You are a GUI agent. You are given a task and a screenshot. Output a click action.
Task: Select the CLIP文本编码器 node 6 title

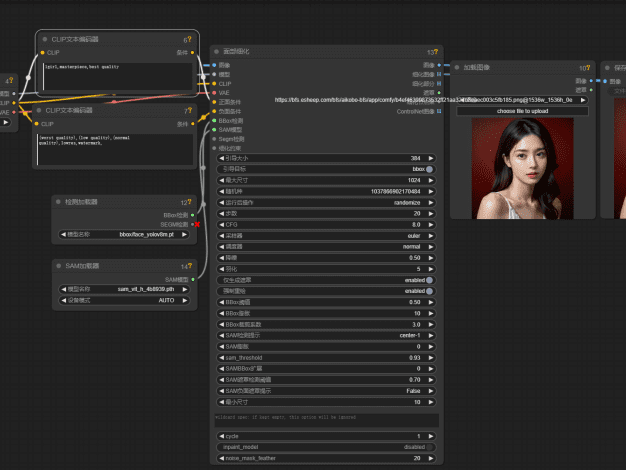tap(75, 39)
